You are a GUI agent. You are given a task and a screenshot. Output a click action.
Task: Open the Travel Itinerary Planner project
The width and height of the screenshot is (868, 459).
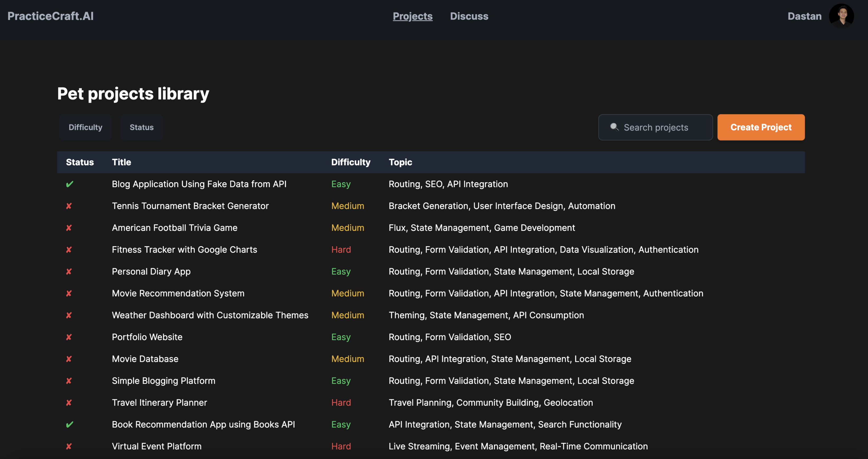[x=159, y=403]
